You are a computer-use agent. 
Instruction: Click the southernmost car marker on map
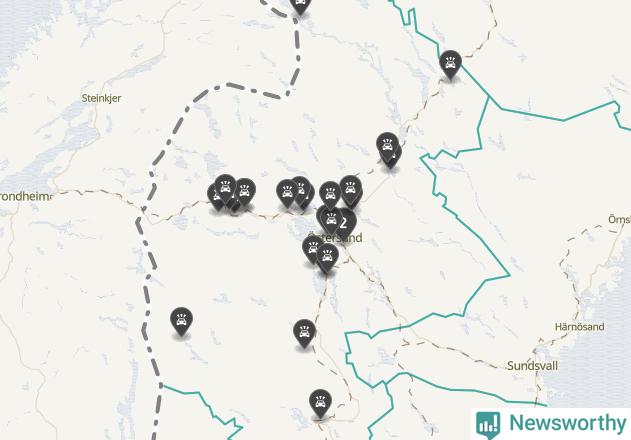[x=320, y=403]
